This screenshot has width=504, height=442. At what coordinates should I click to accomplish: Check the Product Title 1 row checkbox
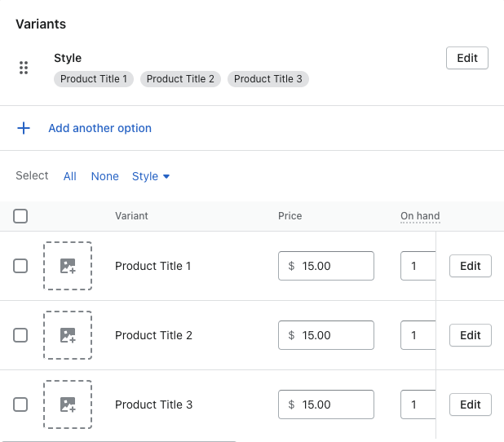[x=20, y=266]
